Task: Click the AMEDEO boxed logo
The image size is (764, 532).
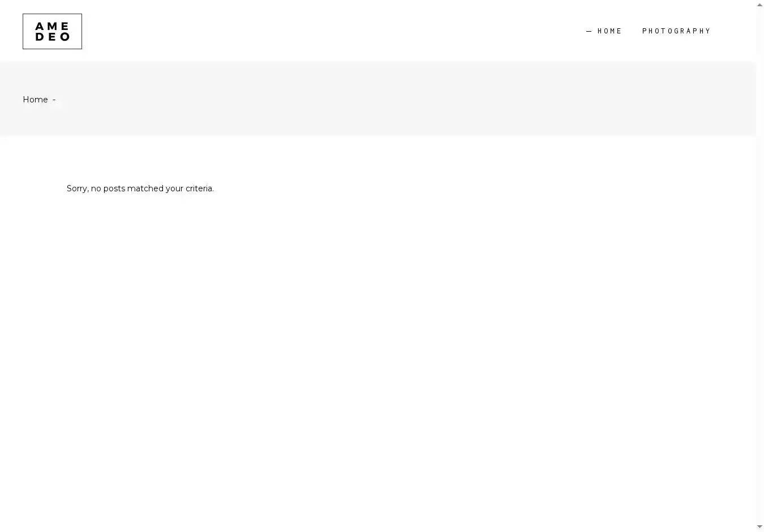Action: [52, 31]
